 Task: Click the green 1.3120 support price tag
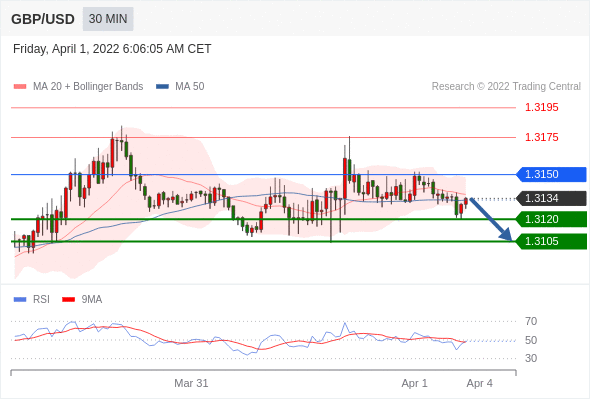pos(551,219)
